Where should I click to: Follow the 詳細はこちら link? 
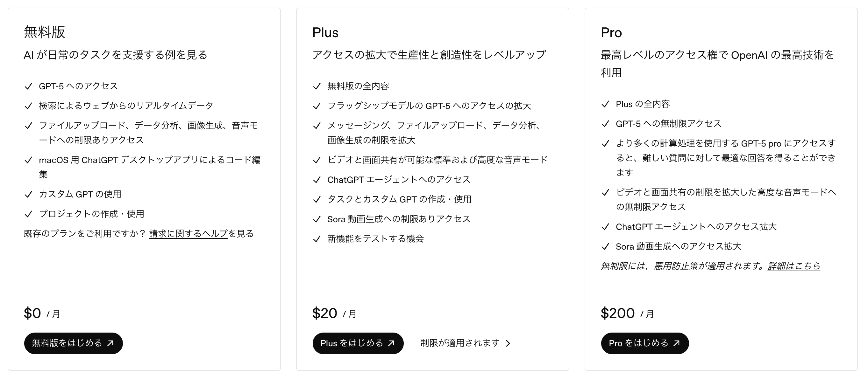[x=793, y=266]
